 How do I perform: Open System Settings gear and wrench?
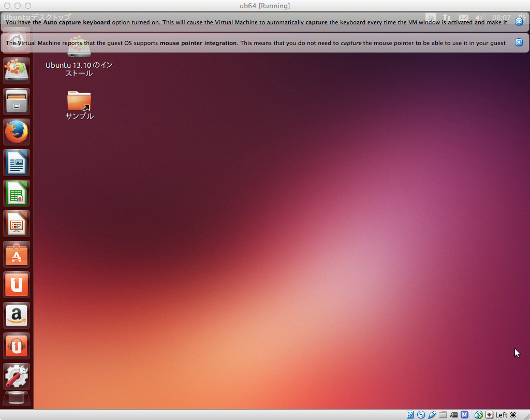17,376
